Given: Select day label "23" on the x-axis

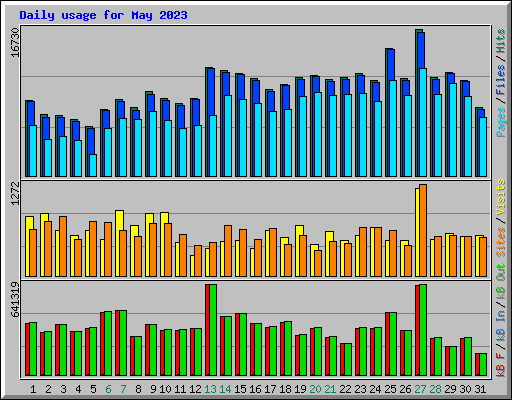Looking at the screenshot, I should point(360,389).
